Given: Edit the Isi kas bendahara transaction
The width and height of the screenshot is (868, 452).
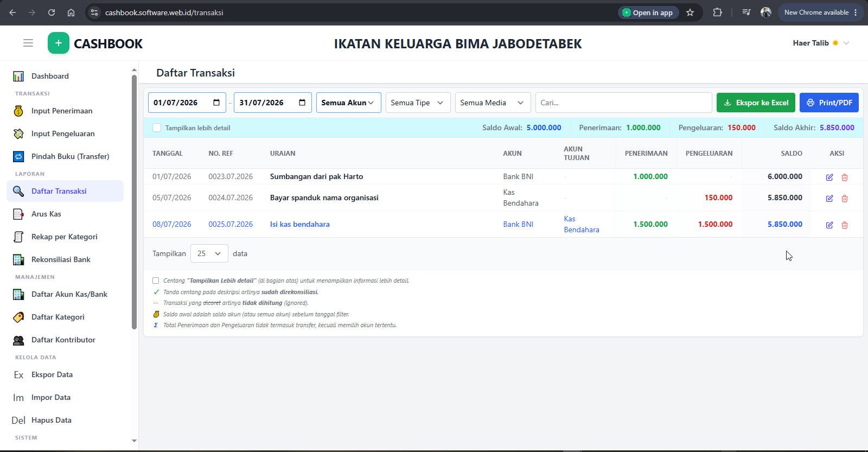Looking at the screenshot, I should pos(829,225).
